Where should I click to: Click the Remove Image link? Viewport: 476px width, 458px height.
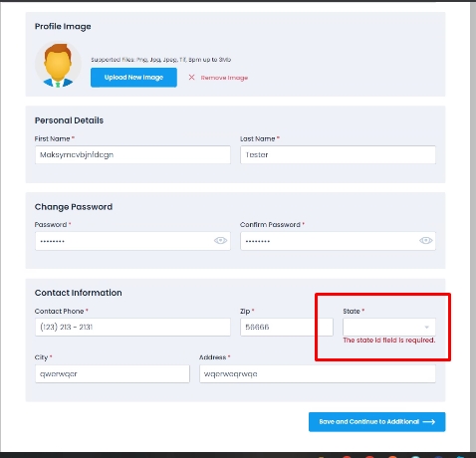(224, 78)
